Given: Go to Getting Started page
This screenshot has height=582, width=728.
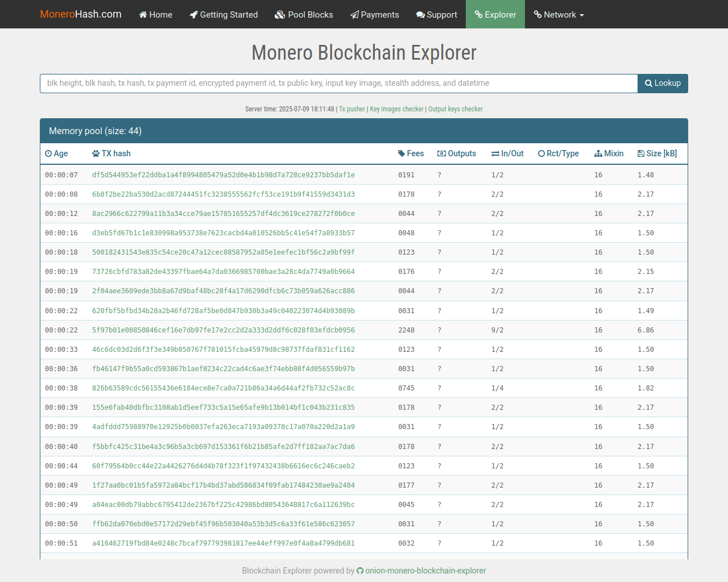Looking at the screenshot, I should coord(224,14).
